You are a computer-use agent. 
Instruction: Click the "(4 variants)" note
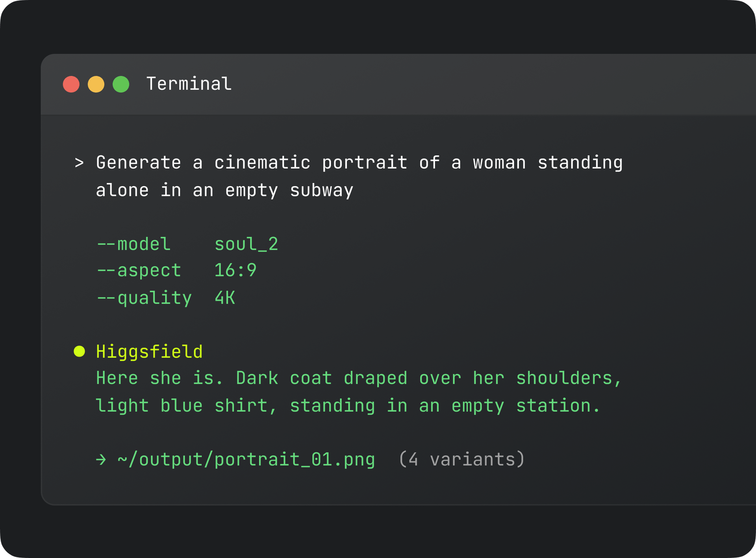(462, 460)
